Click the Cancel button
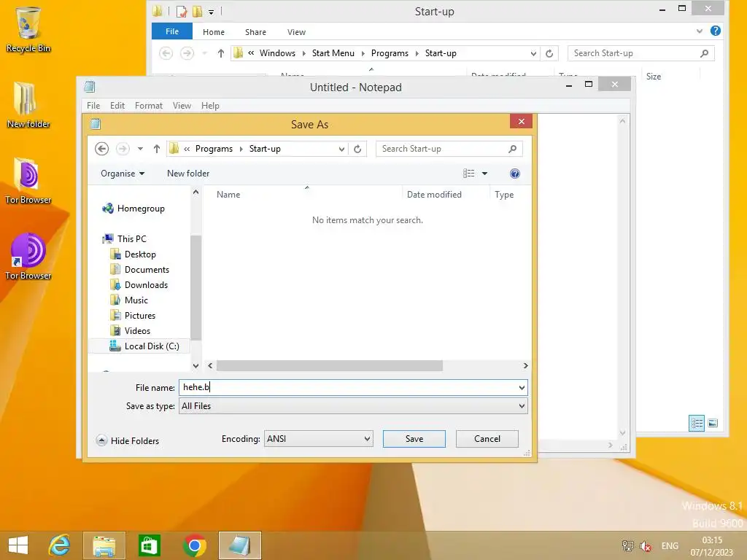This screenshot has height=560, width=747. [x=487, y=438]
